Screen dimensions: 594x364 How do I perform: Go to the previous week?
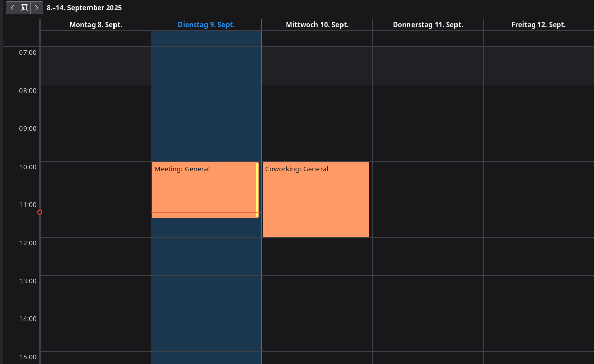12,8
